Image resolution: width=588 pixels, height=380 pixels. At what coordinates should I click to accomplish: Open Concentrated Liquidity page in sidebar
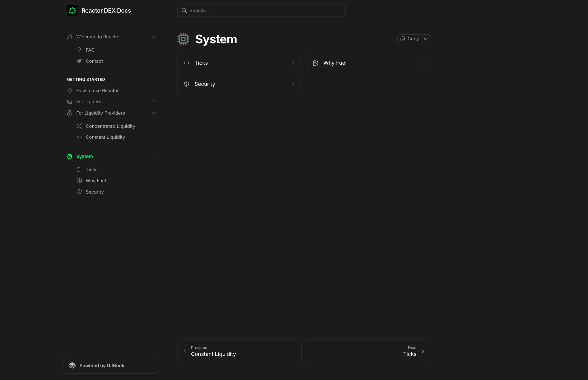pyautogui.click(x=110, y=126)
